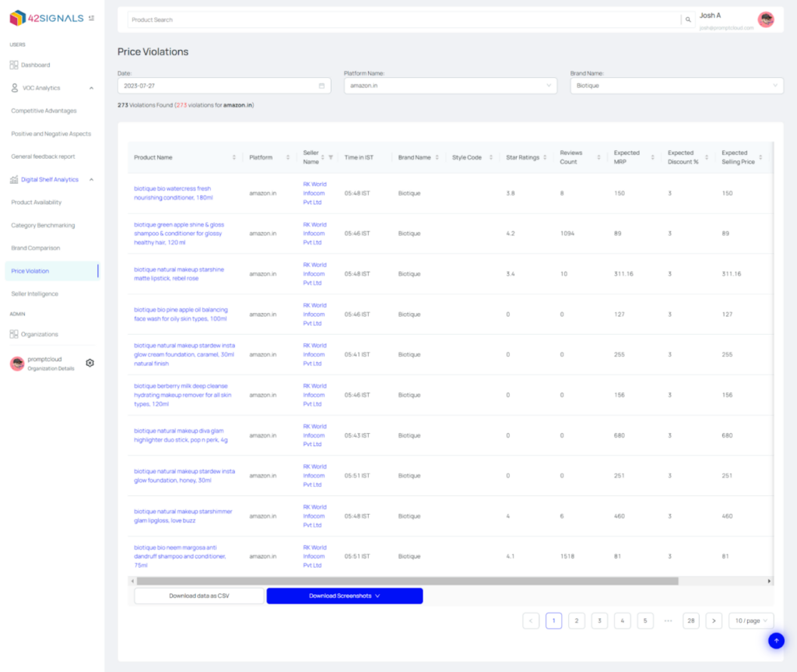Click the table's scroll-left arrow
The image size is (797, 672).
(132, 581)
